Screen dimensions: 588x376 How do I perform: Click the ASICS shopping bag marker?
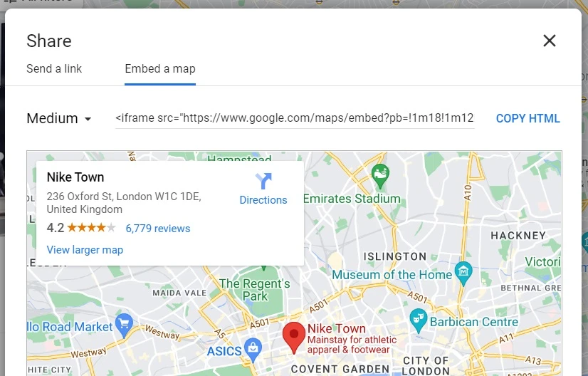(253, 350)
